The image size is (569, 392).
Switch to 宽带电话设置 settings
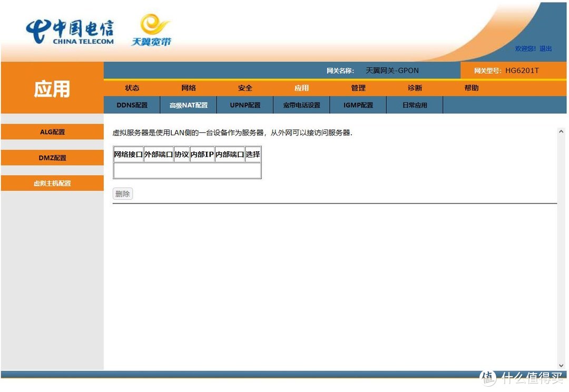click(301, 104)
